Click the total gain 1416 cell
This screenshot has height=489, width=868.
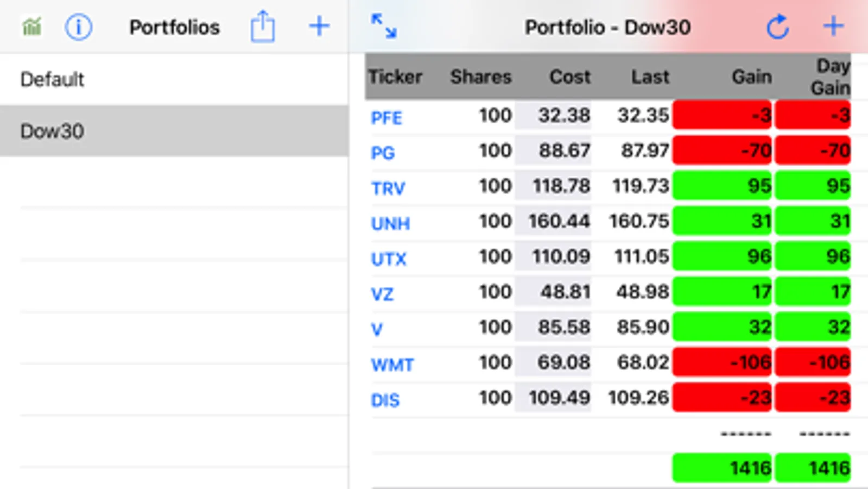pos(722,468)
